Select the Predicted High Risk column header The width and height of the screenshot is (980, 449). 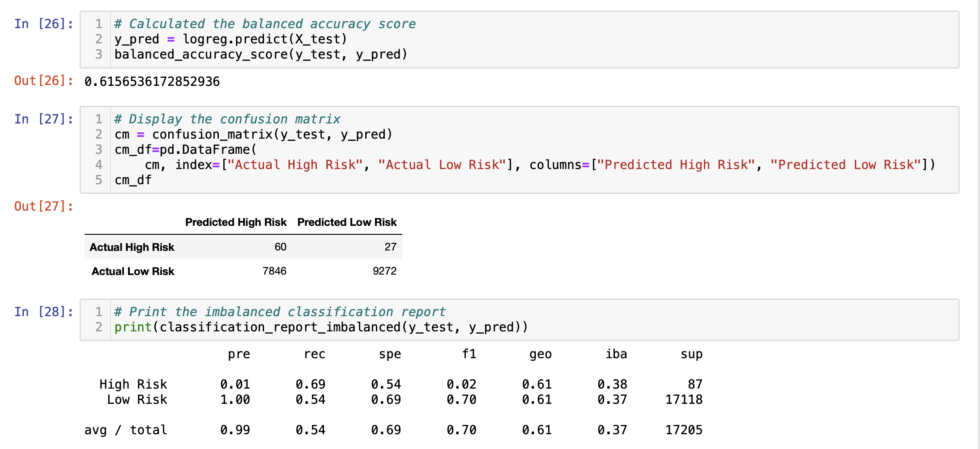point(236,222)
